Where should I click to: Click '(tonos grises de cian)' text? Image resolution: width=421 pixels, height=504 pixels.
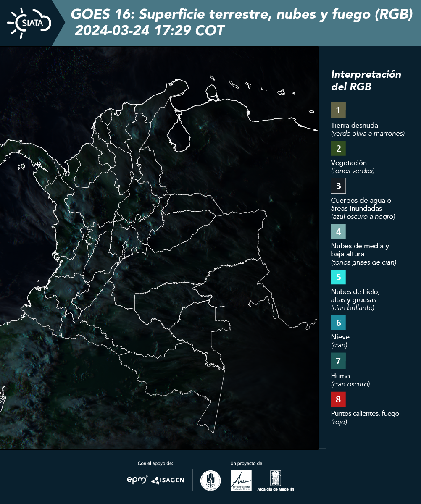[x=364, y=262]
